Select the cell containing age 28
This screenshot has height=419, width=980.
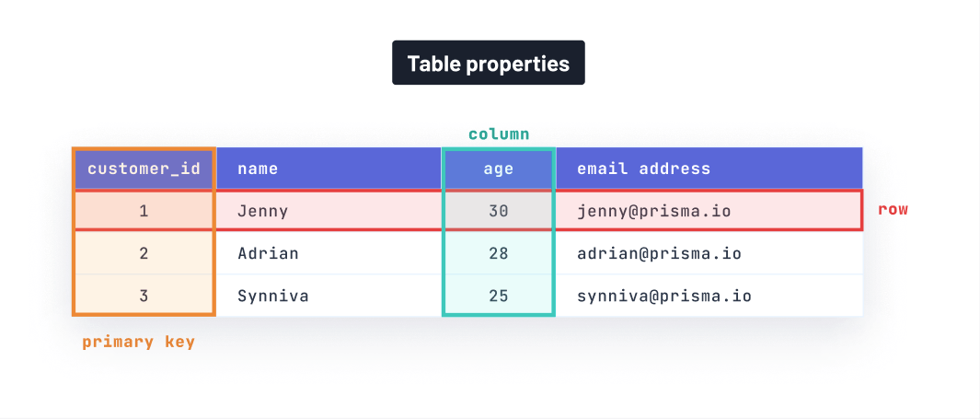coord(498,253)
